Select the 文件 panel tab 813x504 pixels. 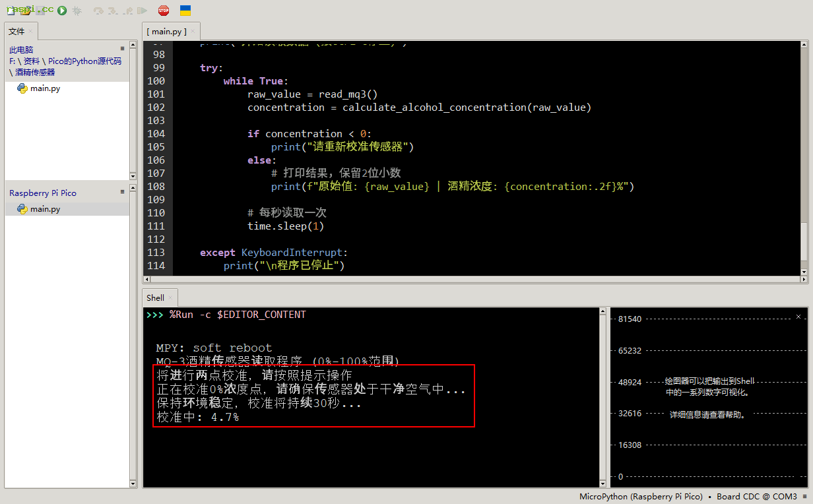pyautogui.click(x=16, y=31)
